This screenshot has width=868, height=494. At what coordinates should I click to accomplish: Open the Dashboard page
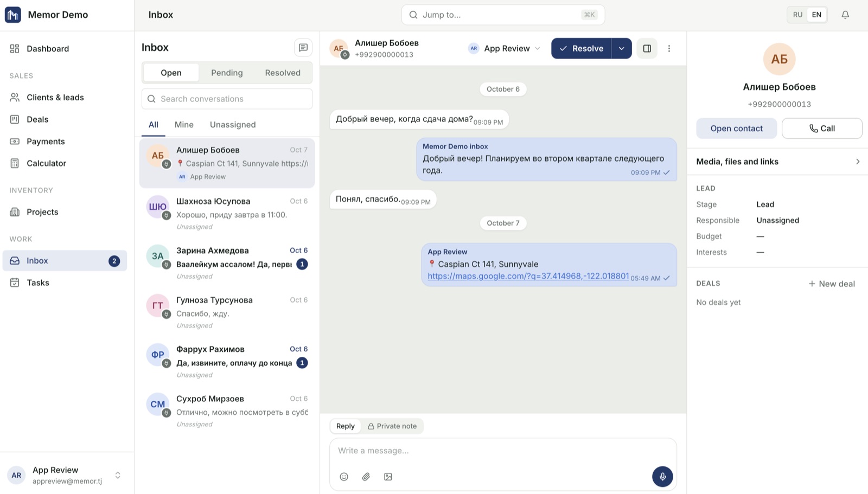coord(65,49)
